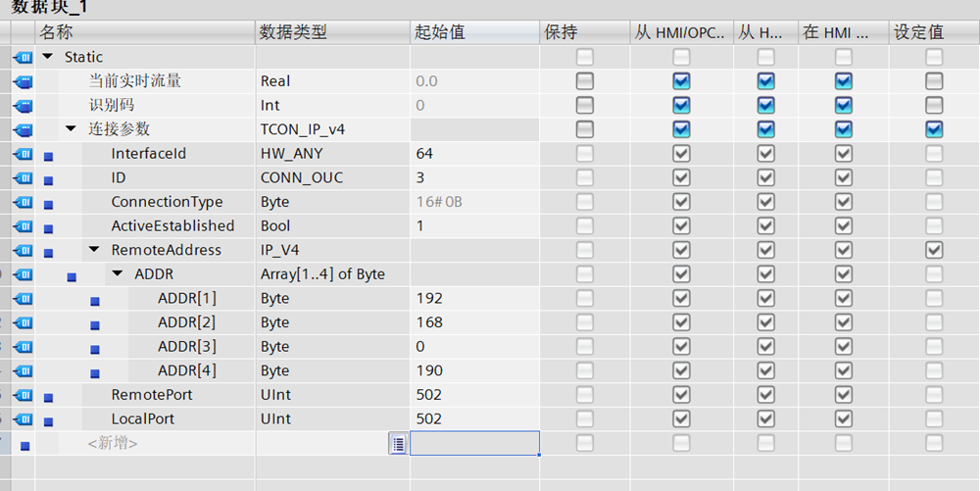
Task: Open the data type list icon in 新增 row
Action: click(398, 444)
